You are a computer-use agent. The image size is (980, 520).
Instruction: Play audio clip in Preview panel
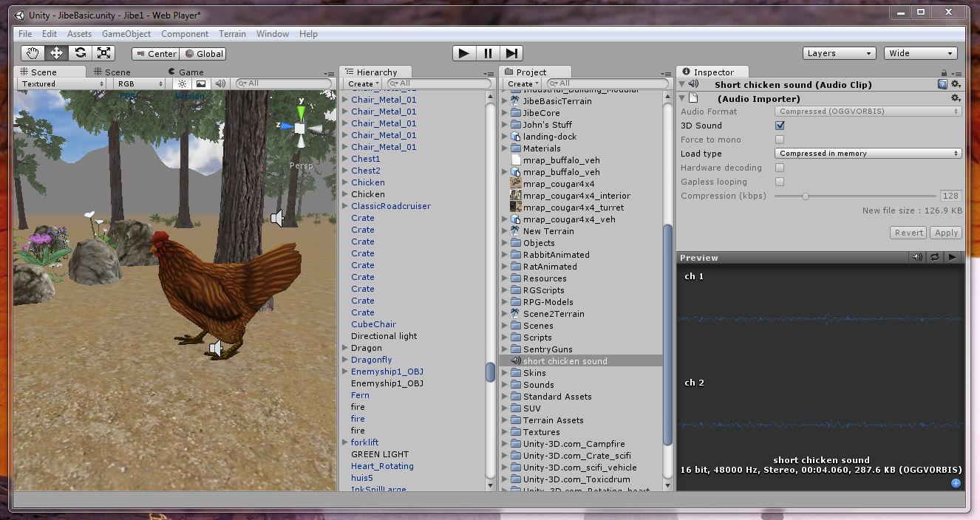pos(953,258)
